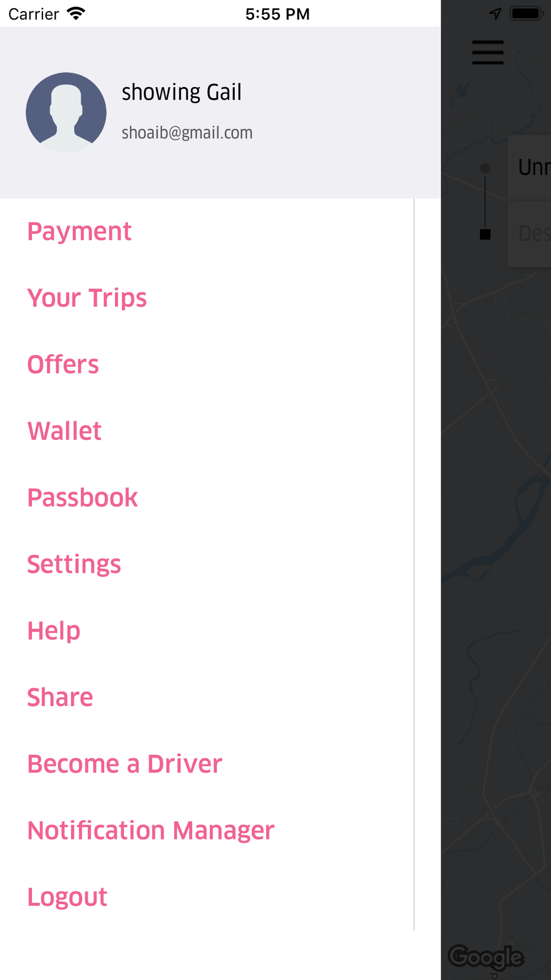Image resolution: width=551 pixels, height=980 pixels.
Task: Open Notification Manager
Action: 151,831
